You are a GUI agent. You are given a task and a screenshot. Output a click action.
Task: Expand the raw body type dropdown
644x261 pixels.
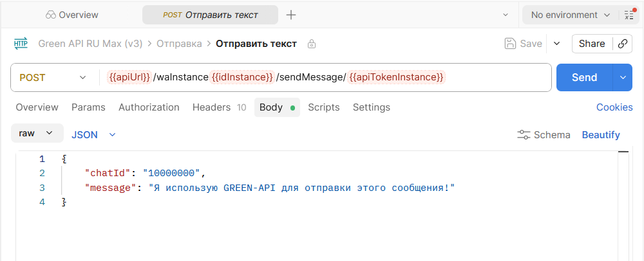(x=37, y=133)
